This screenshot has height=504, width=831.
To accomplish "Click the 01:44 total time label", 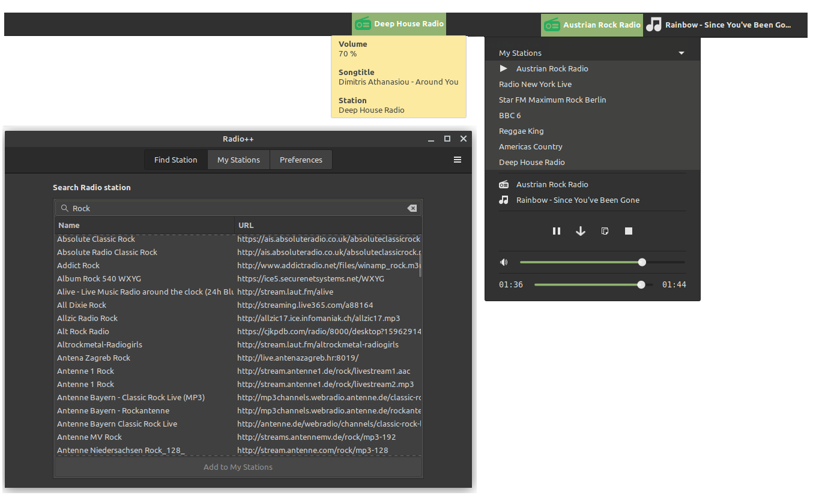I will [x=674, y=284].
